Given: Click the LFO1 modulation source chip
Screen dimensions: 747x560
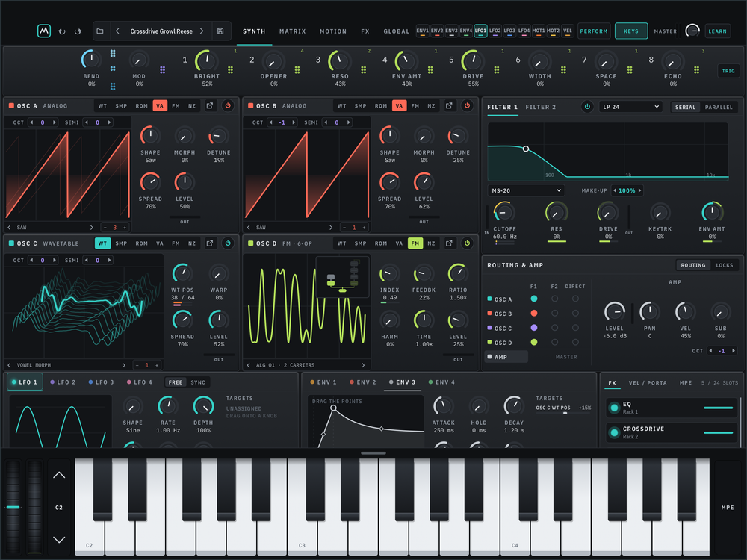Looking at the screenshot, I should coord(480,31).
